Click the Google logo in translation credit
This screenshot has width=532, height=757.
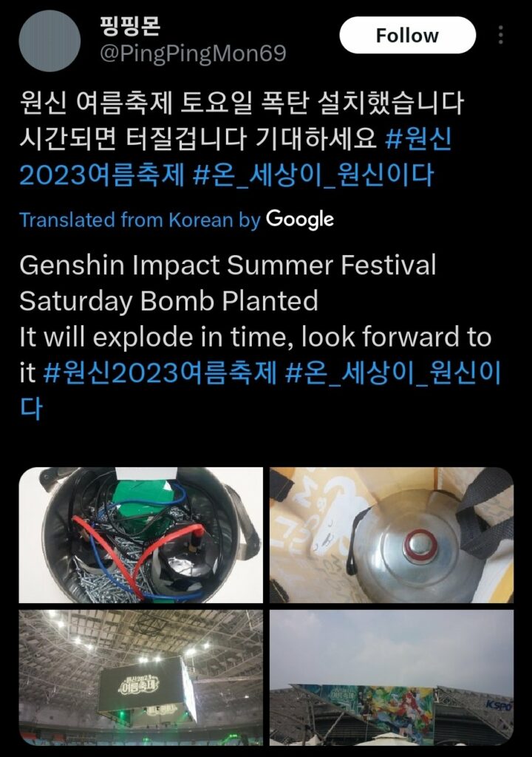(300, 220)
